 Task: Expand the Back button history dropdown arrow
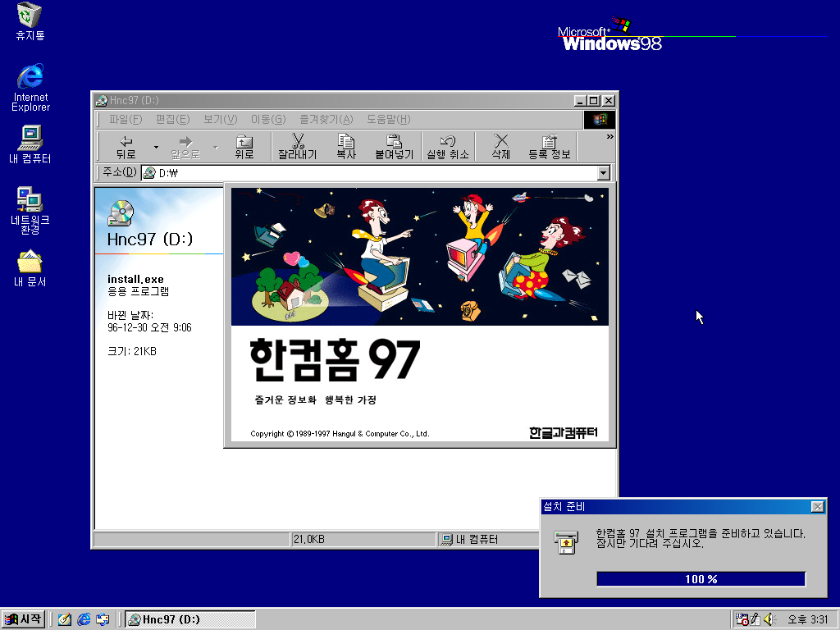tap(157, 147)
